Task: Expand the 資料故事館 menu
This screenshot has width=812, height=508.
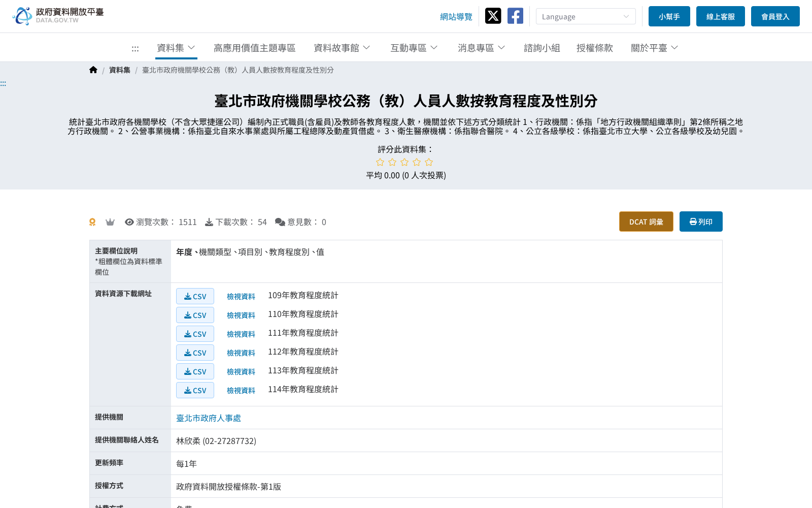Action: [x=342, y=48]
